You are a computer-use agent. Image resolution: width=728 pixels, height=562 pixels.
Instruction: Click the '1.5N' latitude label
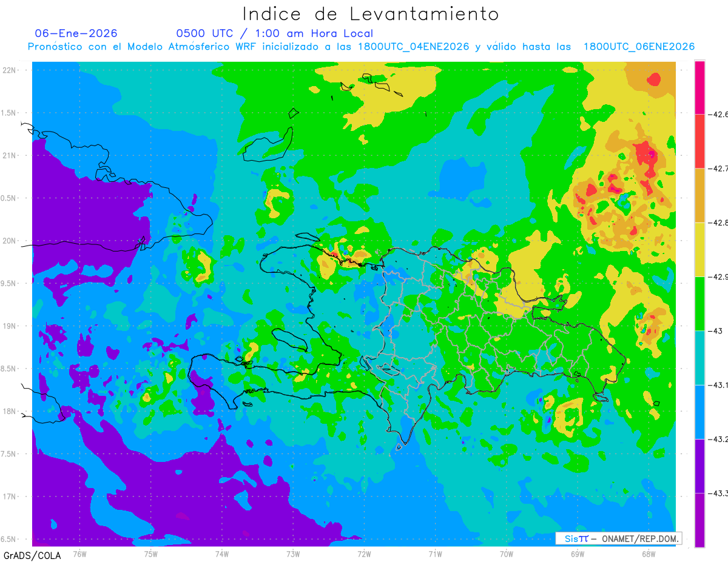point(8,113)
